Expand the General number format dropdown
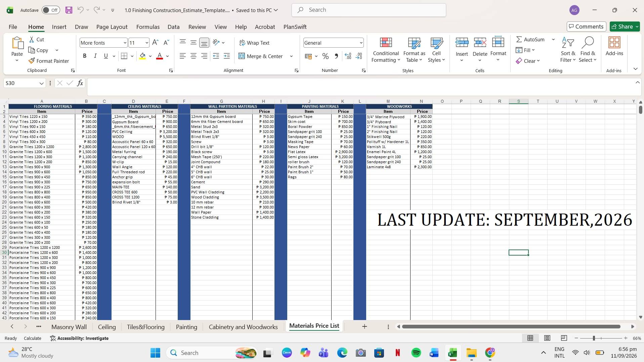644x362 pixels. pyautogui.click(x=361, y=43)
